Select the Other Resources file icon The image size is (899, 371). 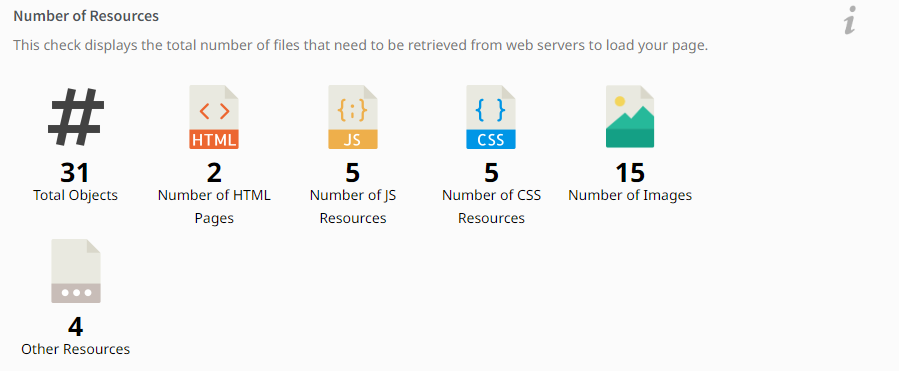tap(76, 271)
